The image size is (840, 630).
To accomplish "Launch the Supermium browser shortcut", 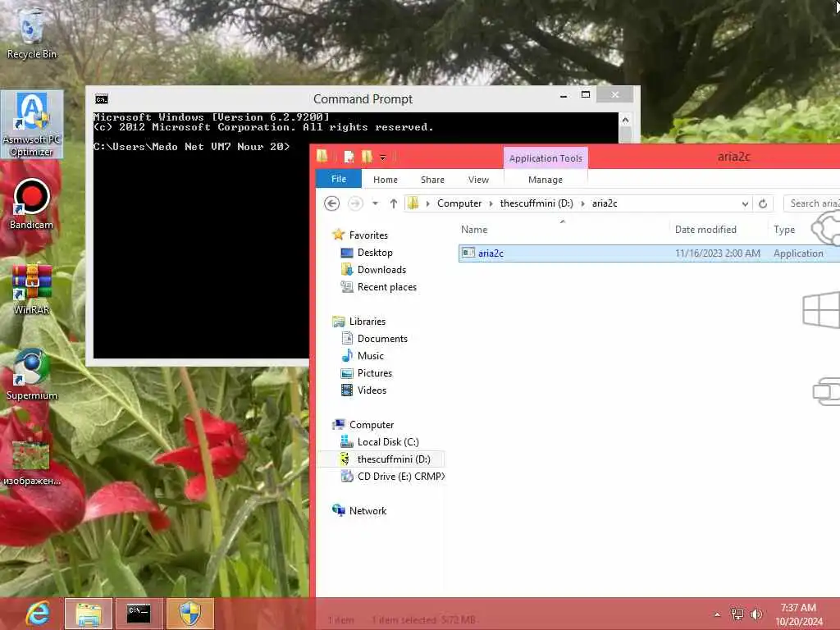I will (x=32, y=374).
